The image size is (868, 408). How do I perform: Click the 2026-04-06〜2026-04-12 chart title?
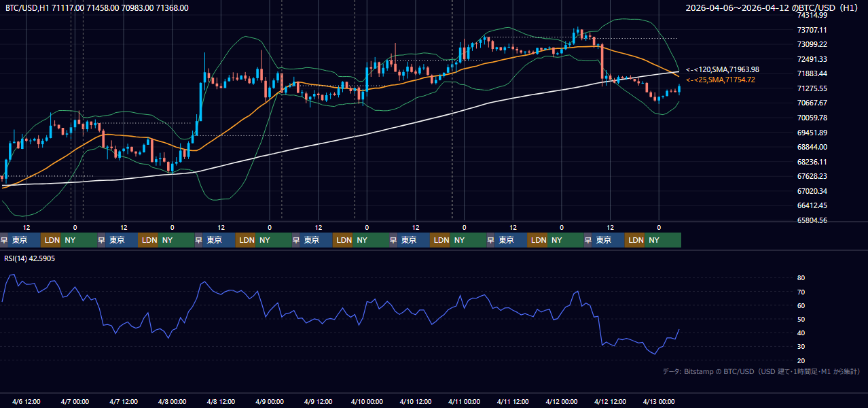772,8
